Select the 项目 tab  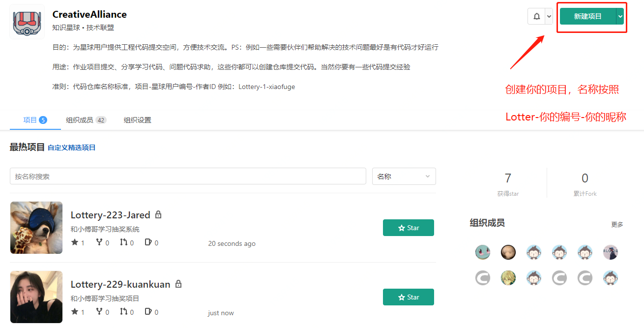[x=35, y=120]
